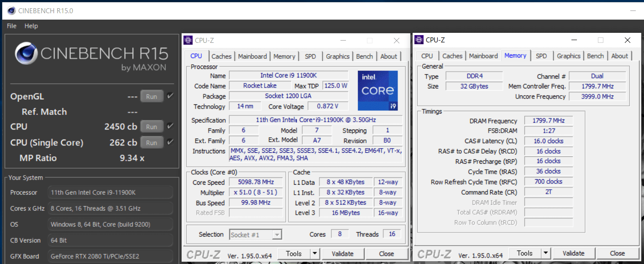Click the DRAM Frequency value 1799.7 MHz
The width and height of the screenshot is (644, 264).
click(x=548, y=121)
